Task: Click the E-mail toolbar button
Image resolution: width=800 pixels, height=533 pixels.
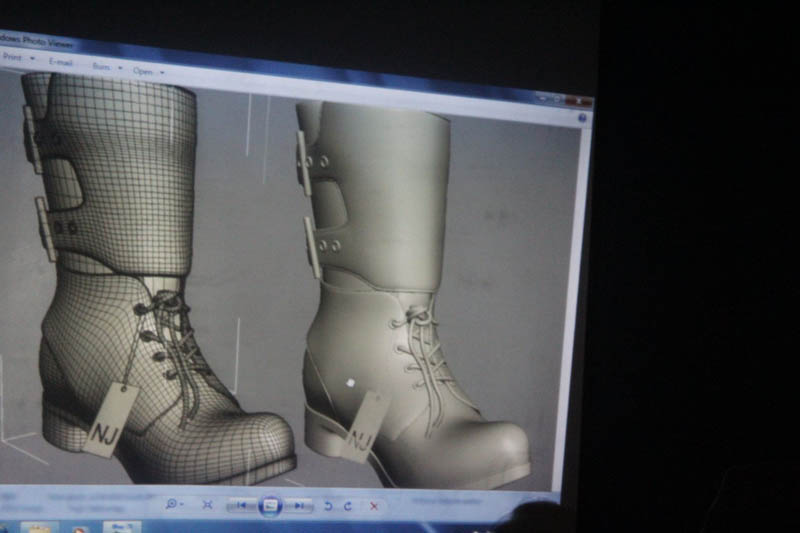Action: (x=61, y=62)
